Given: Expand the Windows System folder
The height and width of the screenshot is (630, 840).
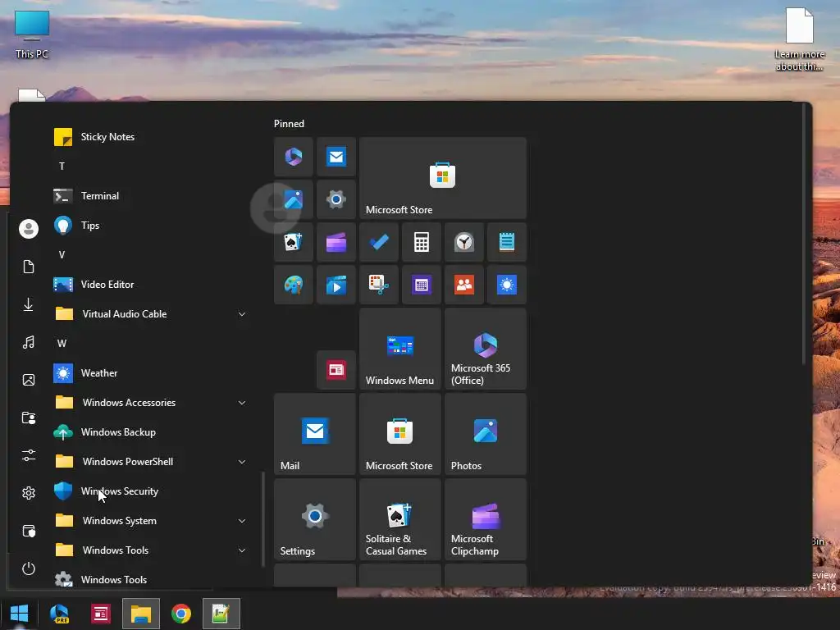Looking at the screenshot, I should click(242, 521).
